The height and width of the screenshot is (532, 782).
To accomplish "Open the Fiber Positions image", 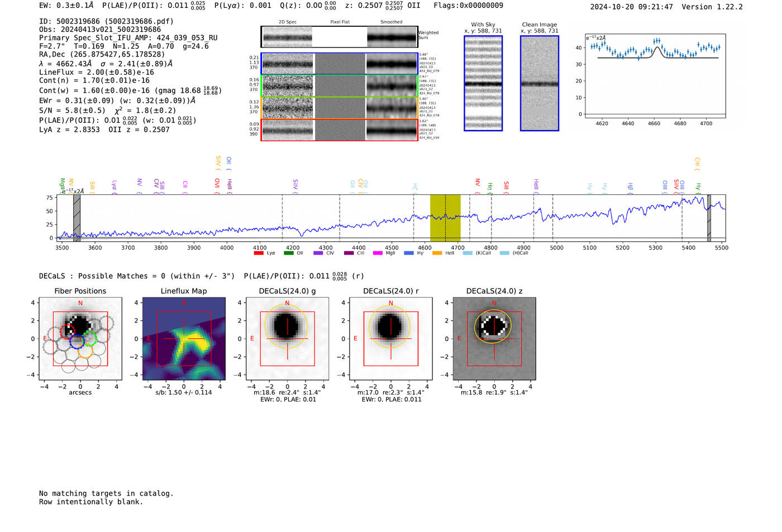I will pos(80,339).
